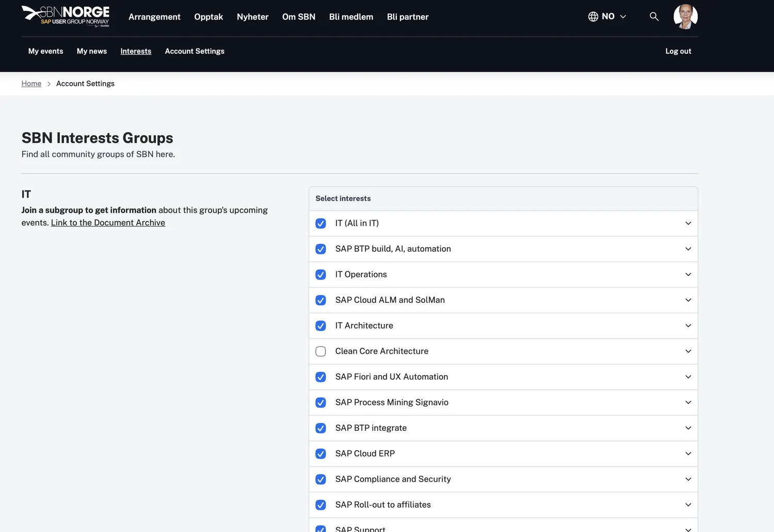
Task: Open the user profile avatar
Action: pos(685,17)
